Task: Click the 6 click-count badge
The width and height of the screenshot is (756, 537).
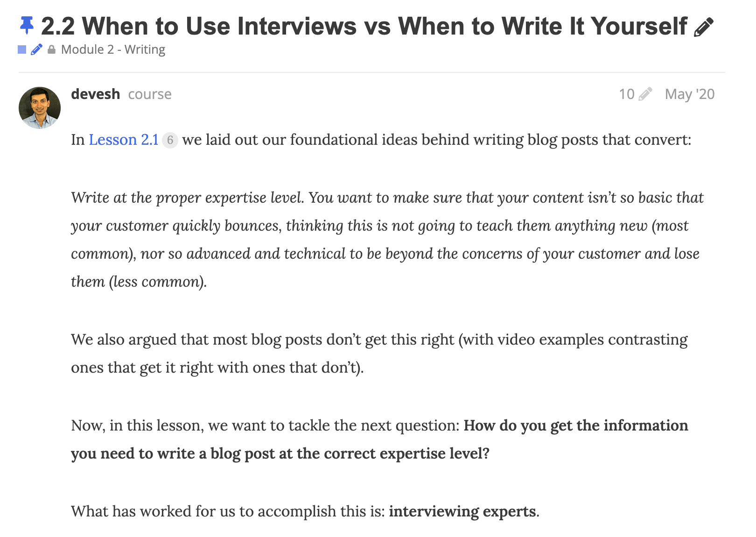Action: click(x=170, y=140)
